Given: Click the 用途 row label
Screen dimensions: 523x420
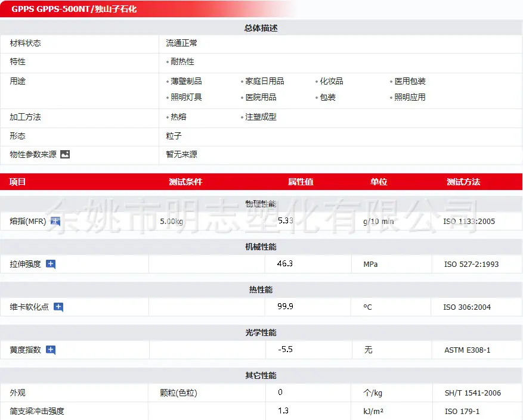Looking at the screenshot, I should 17,82.
